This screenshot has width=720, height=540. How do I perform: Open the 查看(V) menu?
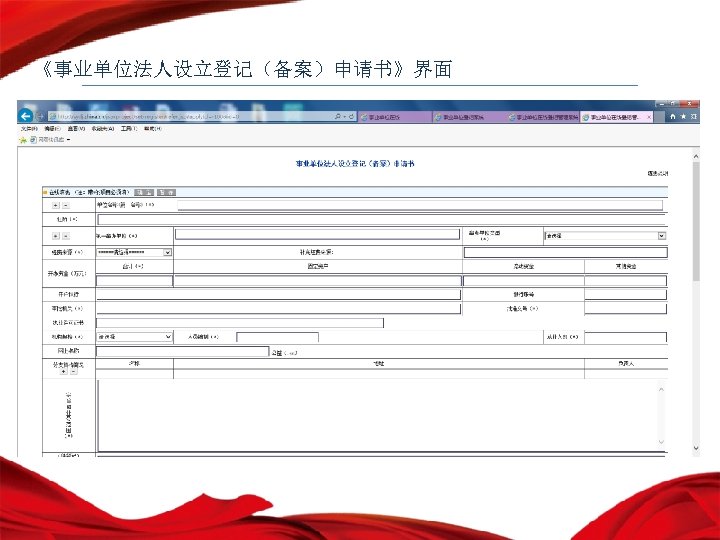tap(76, 129)
